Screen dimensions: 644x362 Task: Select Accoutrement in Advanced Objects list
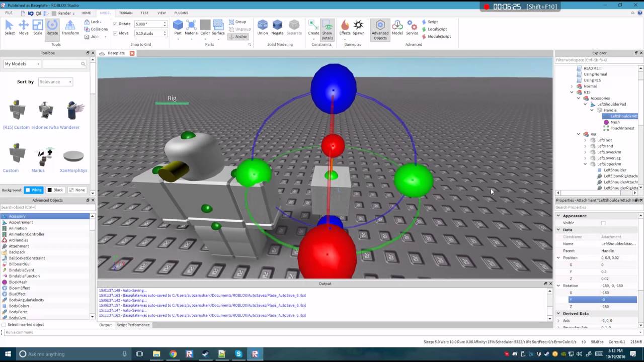21,222
